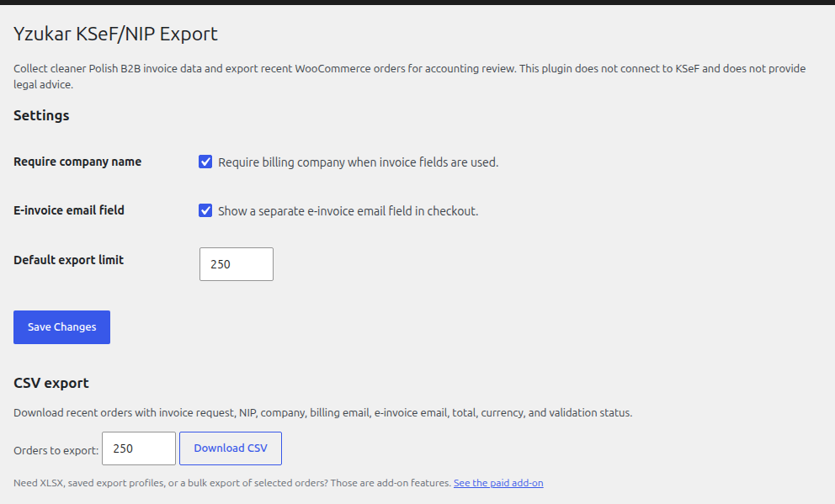This screenshot has width=835, height=504.
Task: Select the 'Settings' section heading
Action: (41, 115)
